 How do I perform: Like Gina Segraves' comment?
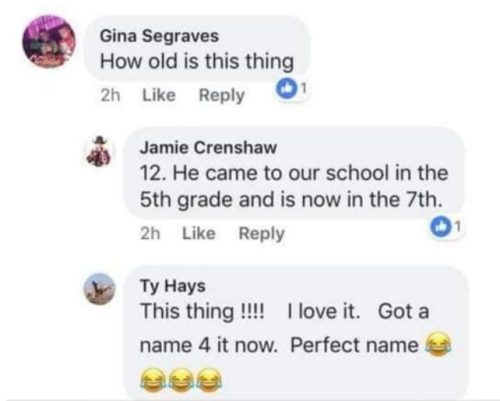[x=159, y=95]
